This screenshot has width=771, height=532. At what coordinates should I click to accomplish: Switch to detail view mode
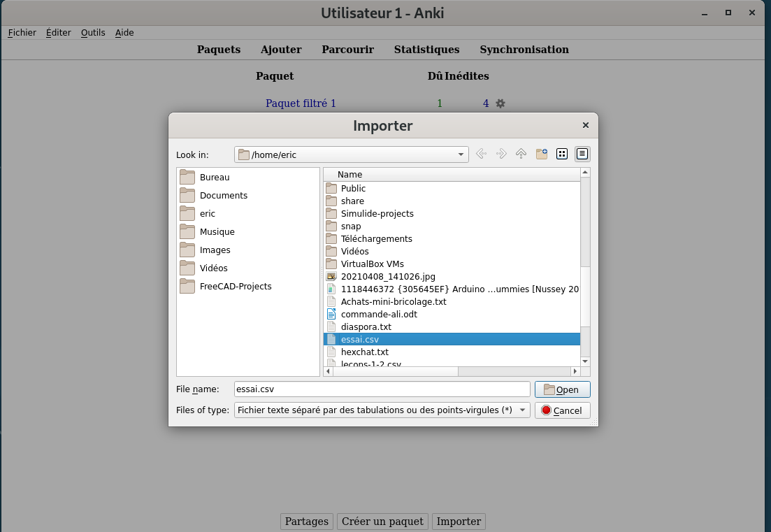(582, 154)
